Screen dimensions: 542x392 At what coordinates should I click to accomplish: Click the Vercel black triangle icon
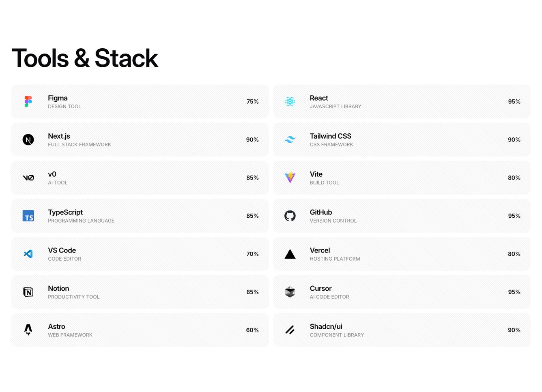pos(290,254)
